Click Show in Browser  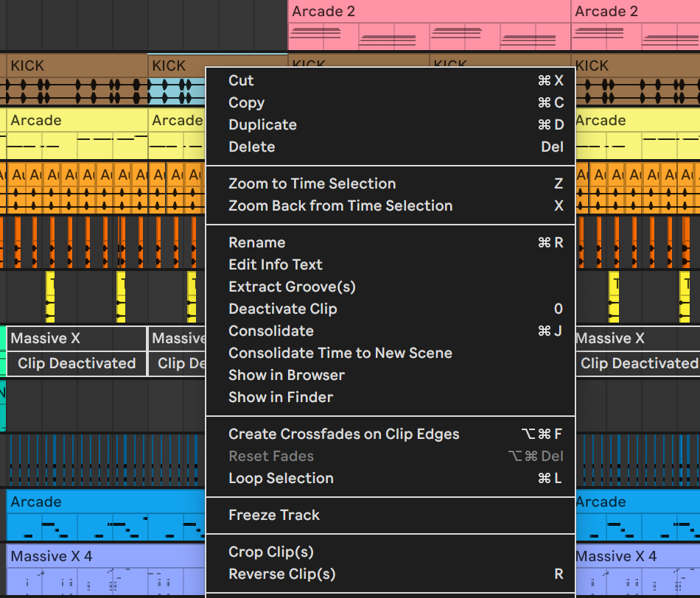pos(391,376)
